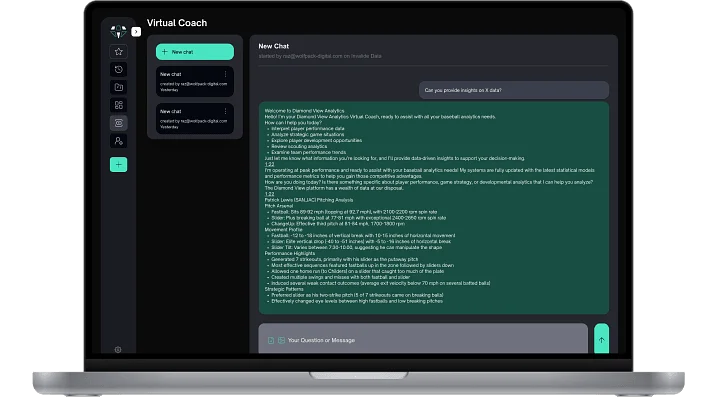Open options menu of second New chat
This screenshot has height=397, width=719.
[x=225, y=111]
